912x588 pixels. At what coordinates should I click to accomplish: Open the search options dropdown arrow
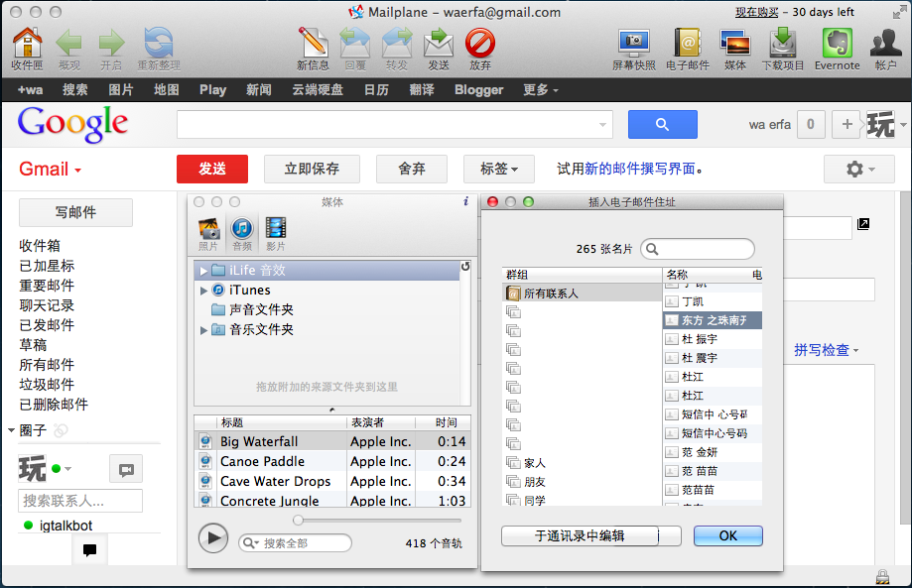click(602, 124)
